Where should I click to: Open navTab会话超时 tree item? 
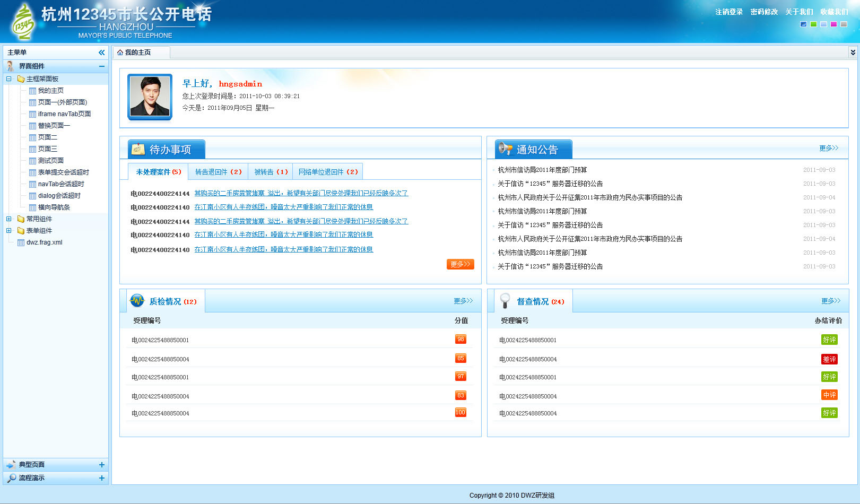pyautogui.click(x=61, y=184)
